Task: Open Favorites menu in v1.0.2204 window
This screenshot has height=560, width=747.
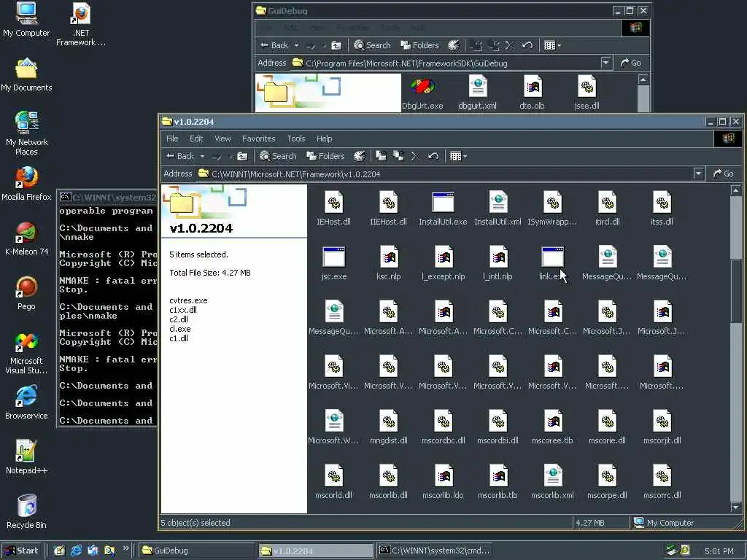Action: click(259, 139)
